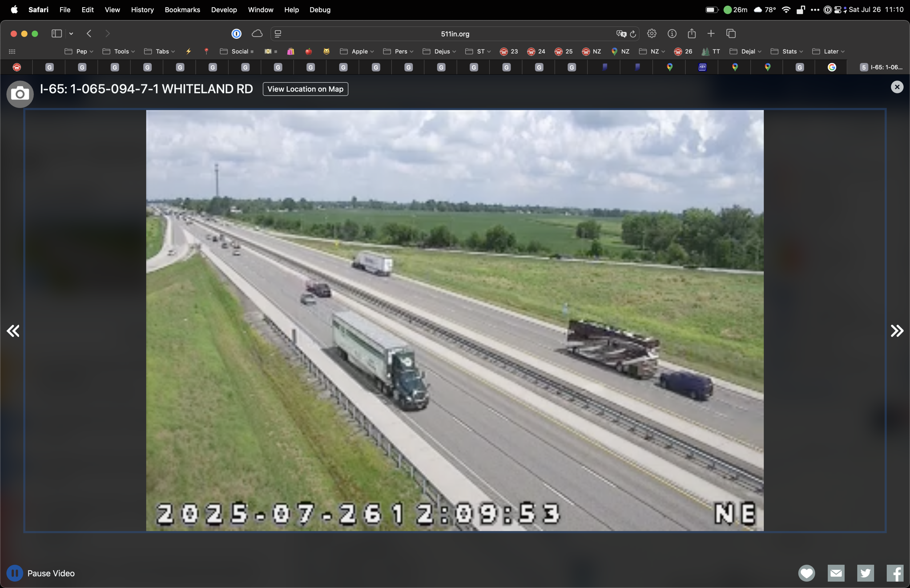
Task: Click the traffic camera video image
Action: point(455,320)
